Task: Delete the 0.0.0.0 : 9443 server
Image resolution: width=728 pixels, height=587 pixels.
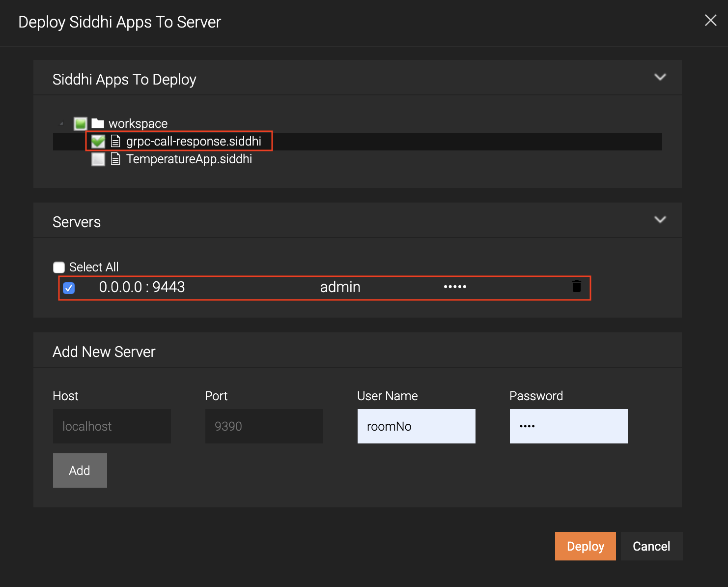Action: click(577, 286)
